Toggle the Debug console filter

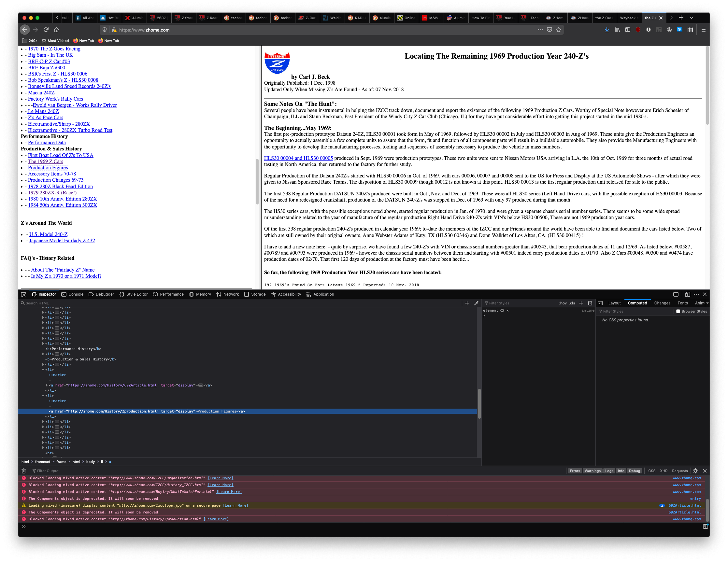click(634, 471)
